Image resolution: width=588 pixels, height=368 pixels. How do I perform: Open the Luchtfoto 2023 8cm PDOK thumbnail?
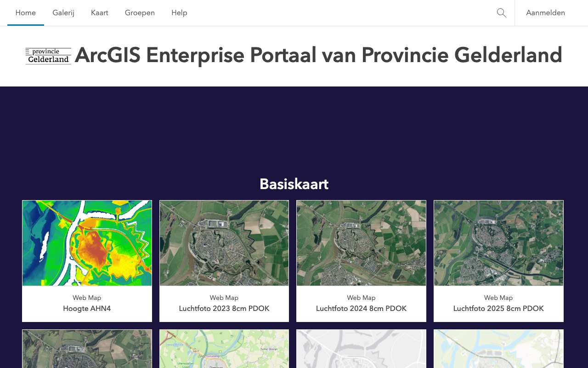(x=224, y=243)
